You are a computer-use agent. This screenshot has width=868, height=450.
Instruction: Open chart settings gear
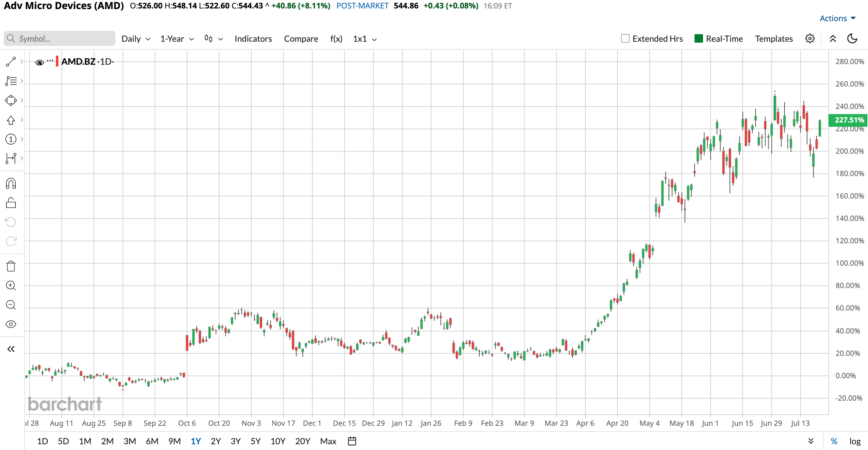pyautogui.click(x=810, y=39)
